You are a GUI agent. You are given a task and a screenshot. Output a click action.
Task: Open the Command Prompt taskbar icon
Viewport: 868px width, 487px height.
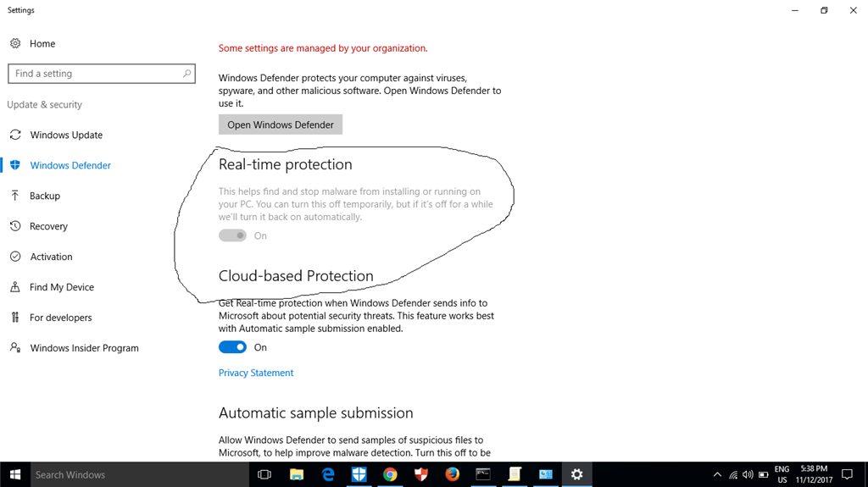tap(483, 474)
